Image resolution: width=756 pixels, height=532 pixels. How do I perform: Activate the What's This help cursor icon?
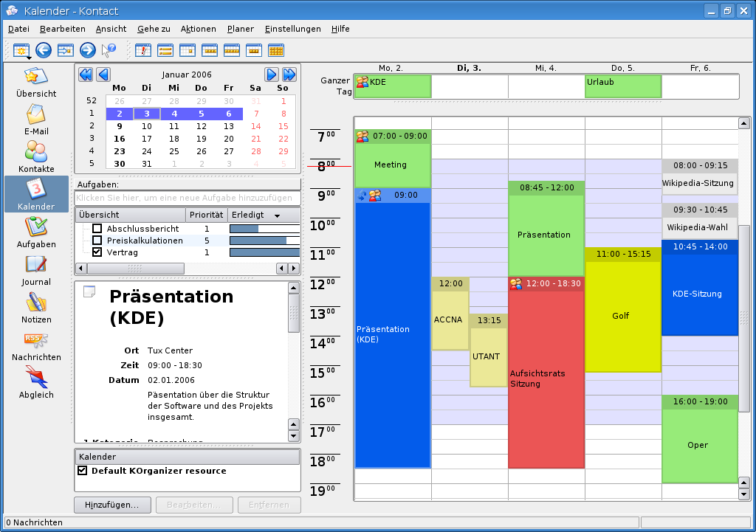pyautogui.click(x=109, y=50)
